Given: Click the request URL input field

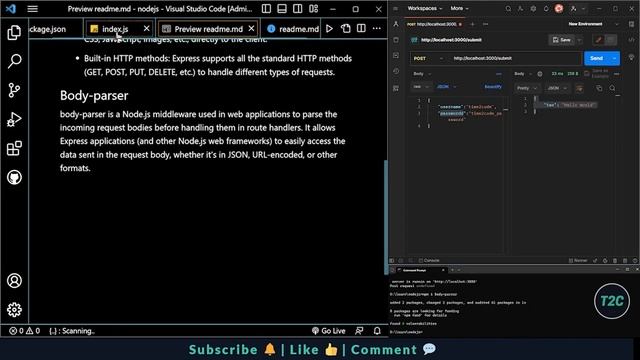Looking at the screenshot, I should point(515,58).
